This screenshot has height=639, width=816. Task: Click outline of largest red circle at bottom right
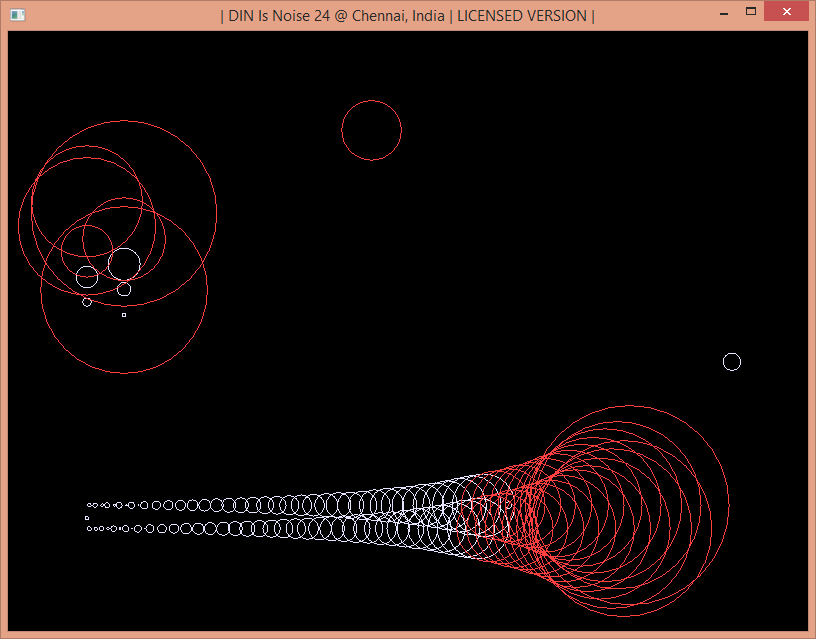click(x=728, y=505)
